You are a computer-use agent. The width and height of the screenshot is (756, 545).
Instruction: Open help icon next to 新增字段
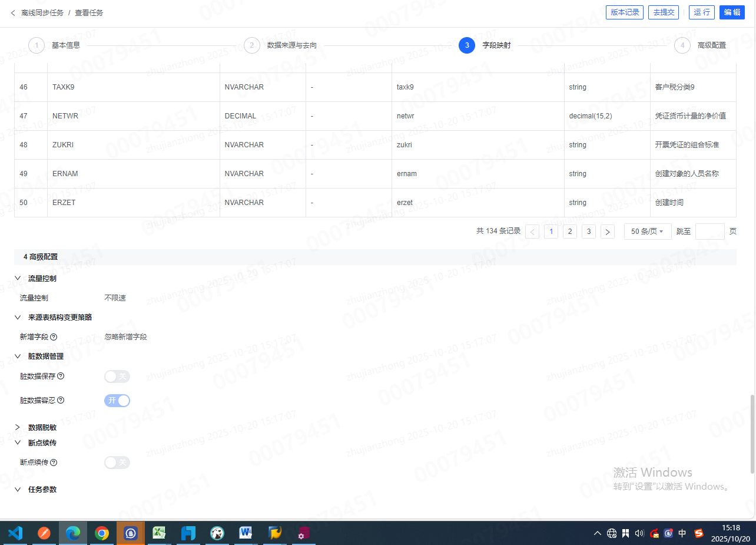tap(54, 337)
